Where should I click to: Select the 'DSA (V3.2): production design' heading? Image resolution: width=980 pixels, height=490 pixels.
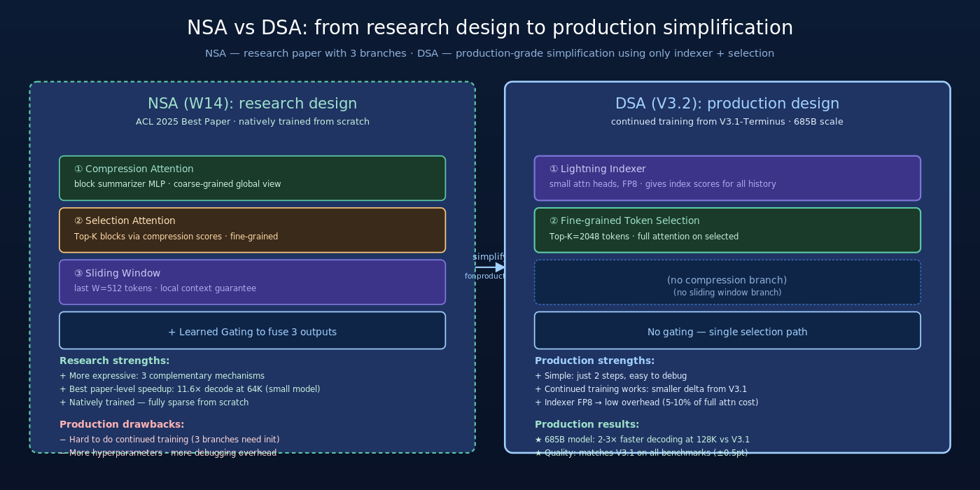727,104
